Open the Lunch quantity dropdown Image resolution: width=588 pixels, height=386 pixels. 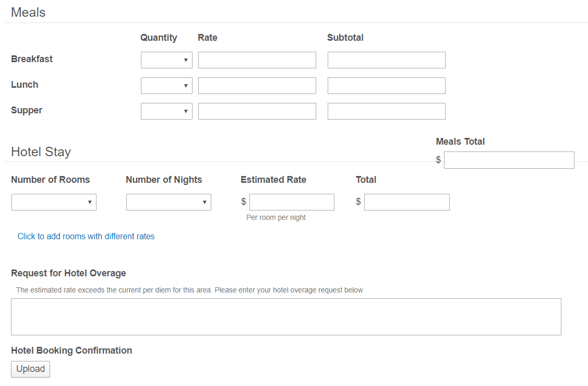(x=166, y=86)
